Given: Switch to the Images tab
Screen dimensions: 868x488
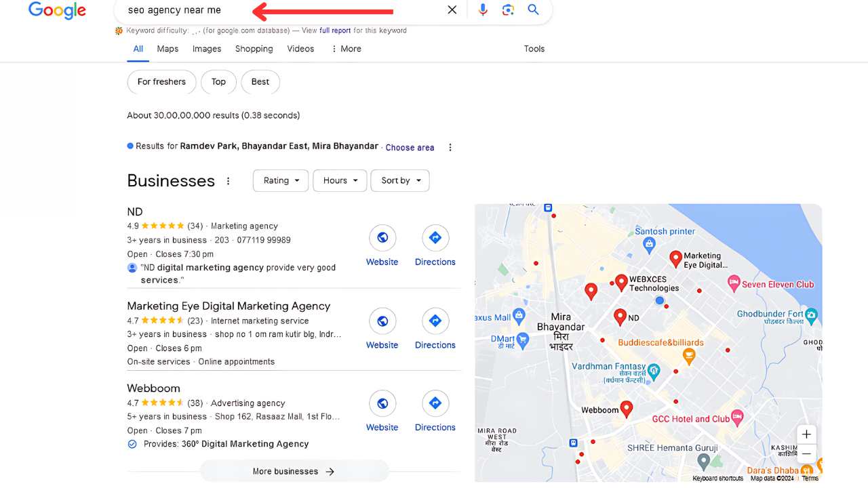Looking at the screenshot, I should (x=207, y=49).
